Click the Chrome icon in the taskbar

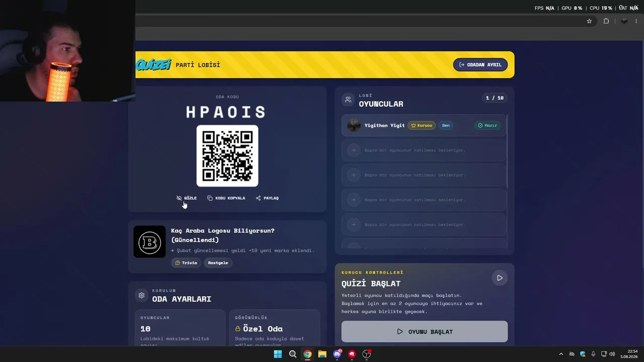[x=307, y=354]
